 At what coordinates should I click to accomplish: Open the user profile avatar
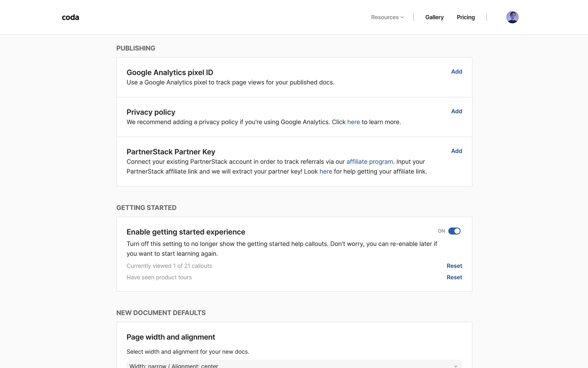[512, 17]
